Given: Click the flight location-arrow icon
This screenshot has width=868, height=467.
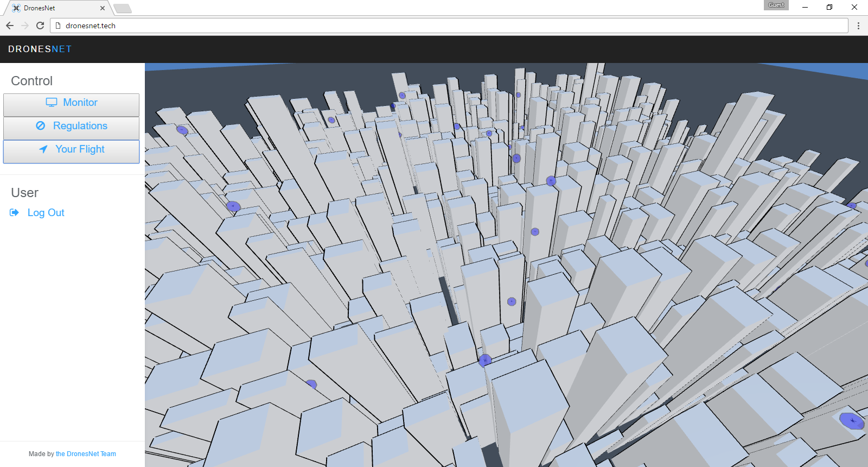Looking at the screenshot, I should pyautogui.click(x=43, y=149).
